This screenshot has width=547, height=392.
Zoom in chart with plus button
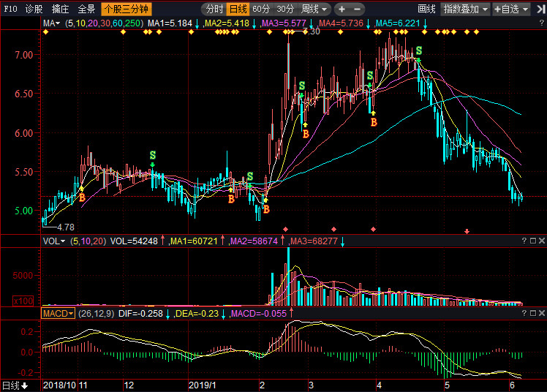tap(342, 9)
